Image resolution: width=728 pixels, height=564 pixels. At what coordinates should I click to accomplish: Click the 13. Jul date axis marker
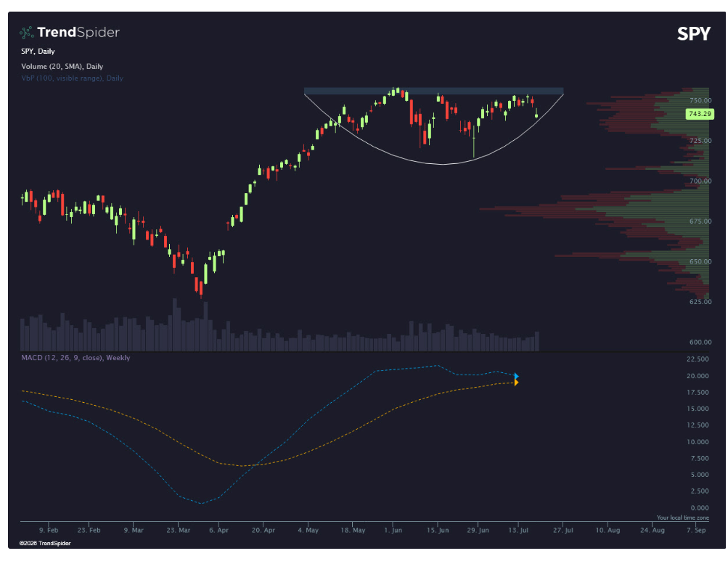[518, 530]
